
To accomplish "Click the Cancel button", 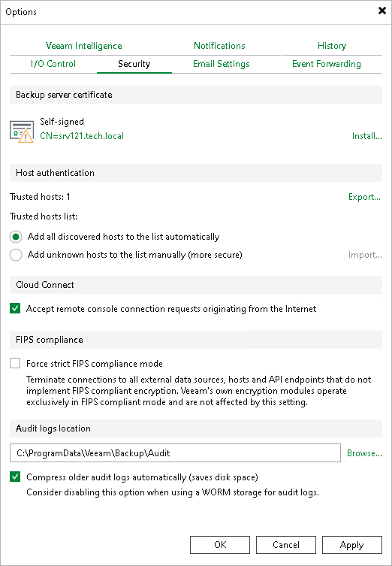I will 286,545.
